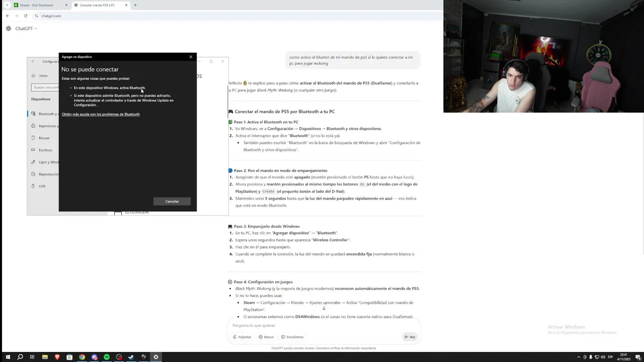Click the scroll-to-bottom arrow above the composer
The image size is (644, 362).
point(324,308)
